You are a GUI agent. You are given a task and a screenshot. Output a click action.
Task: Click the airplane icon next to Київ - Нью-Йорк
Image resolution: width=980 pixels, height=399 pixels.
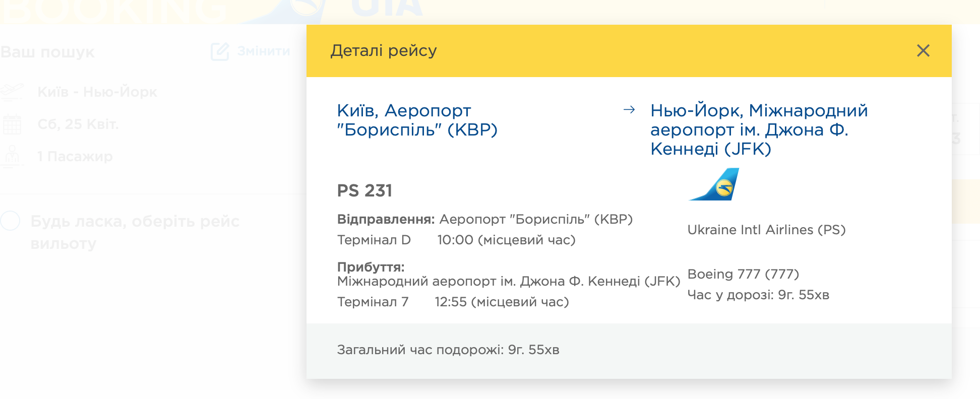(x=12, y=92)
